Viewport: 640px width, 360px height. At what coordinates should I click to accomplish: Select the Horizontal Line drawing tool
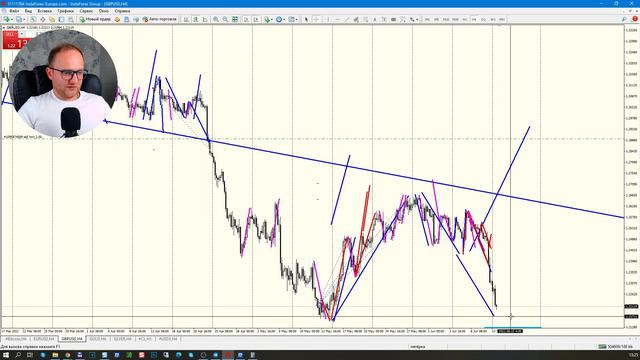coord(337,19)
